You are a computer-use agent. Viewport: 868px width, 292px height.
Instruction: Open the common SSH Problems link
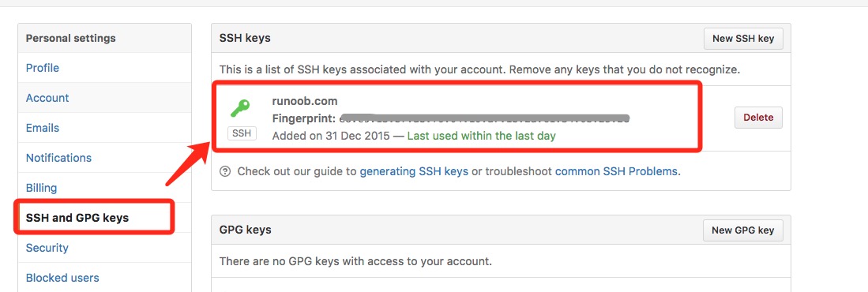click(x=616, y=171)
